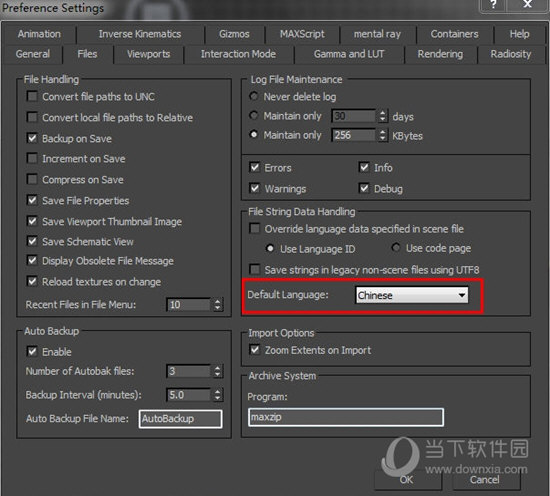
Task: Click the days spinner arrows
Action: tap(383, 116)
